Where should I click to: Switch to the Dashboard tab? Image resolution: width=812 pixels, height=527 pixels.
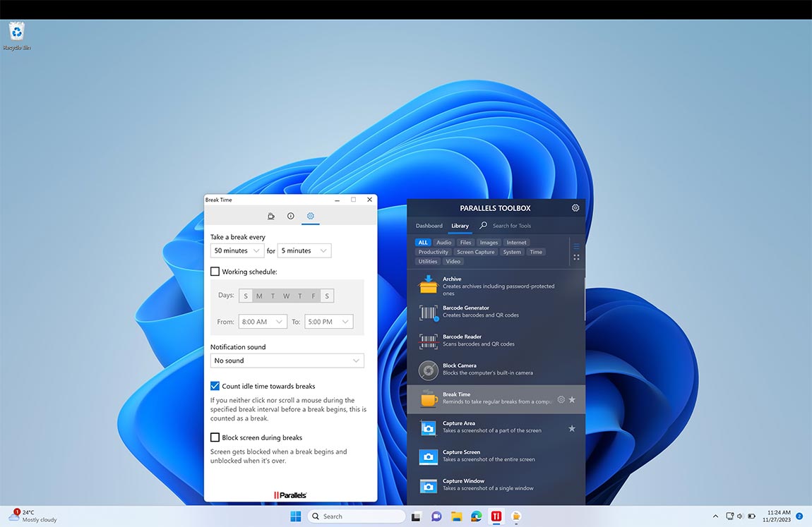pyautogui.click(x=429, y=226)
